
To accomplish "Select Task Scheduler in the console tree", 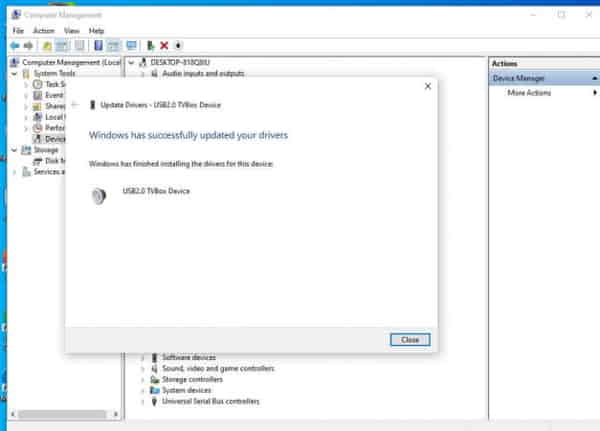I will pyautogui.click(x=55, y=85).
